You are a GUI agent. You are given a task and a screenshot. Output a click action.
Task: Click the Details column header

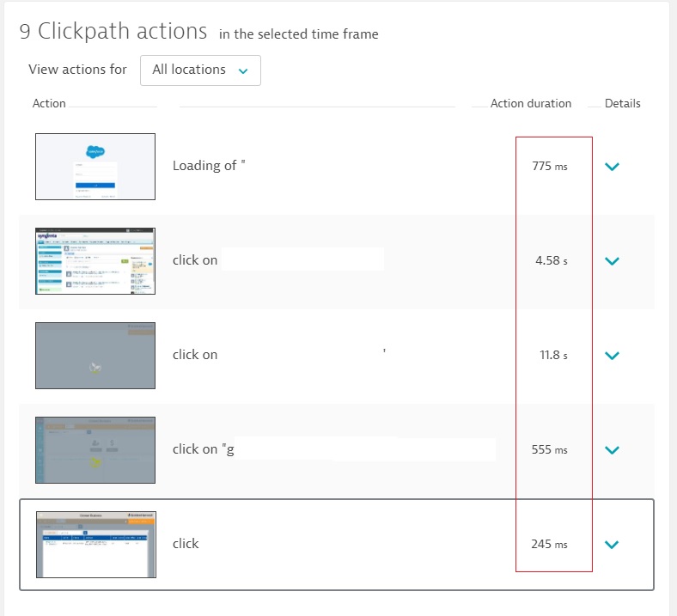click(x=622, y=103)
